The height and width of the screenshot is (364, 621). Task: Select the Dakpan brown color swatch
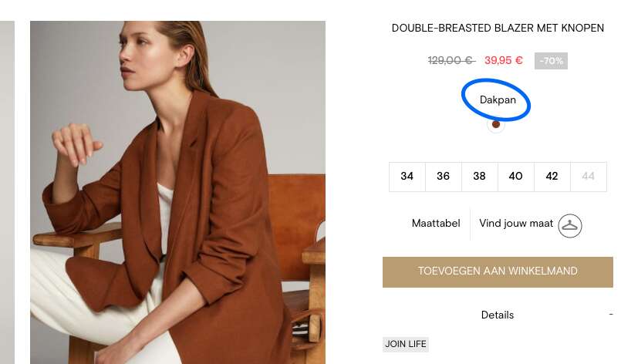pyautogui.click(x=496, y=124)
